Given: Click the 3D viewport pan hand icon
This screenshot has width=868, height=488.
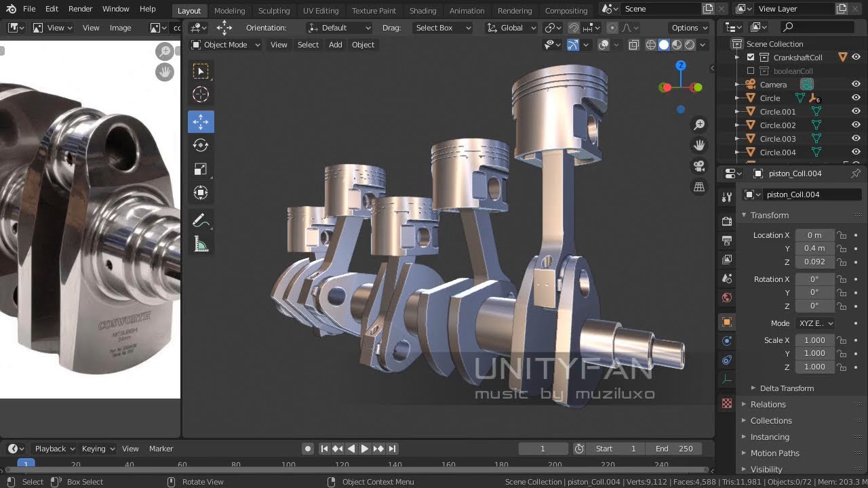Looking at the screenshot, I should 699,145.
